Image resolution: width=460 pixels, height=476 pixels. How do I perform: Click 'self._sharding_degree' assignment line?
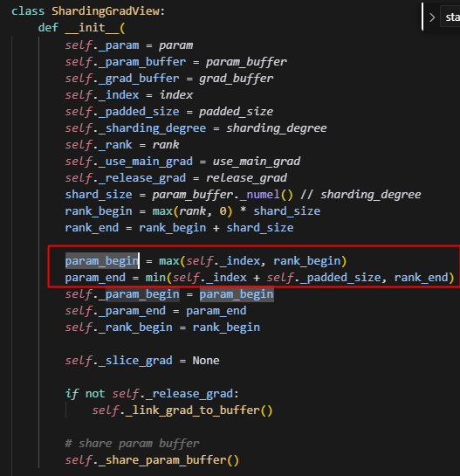tap(196, 128)
